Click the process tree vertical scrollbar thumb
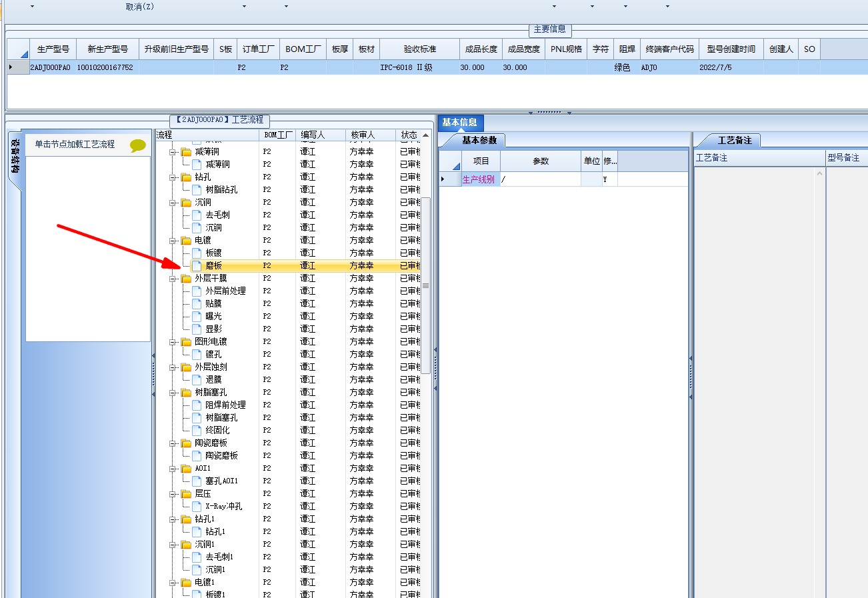 click(425, 285)
